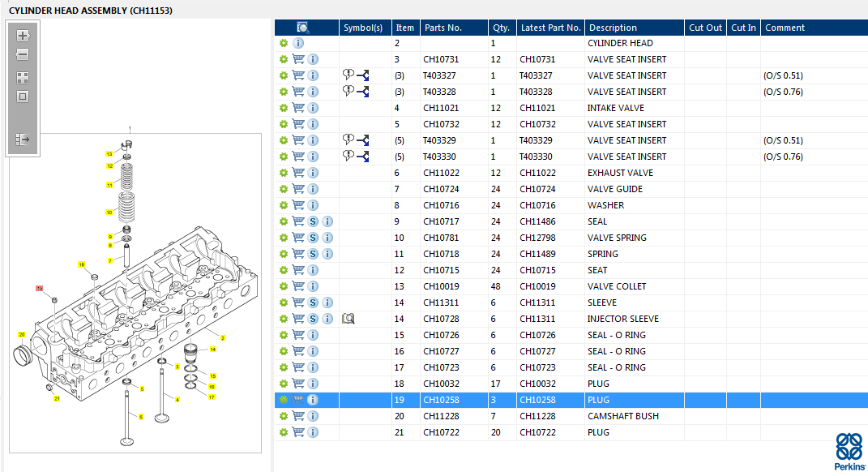The width and height of the screenshot is (868, 472).
Task: Click supersession S icon for VALVE SPRING
Action: [x=313, y=238]
